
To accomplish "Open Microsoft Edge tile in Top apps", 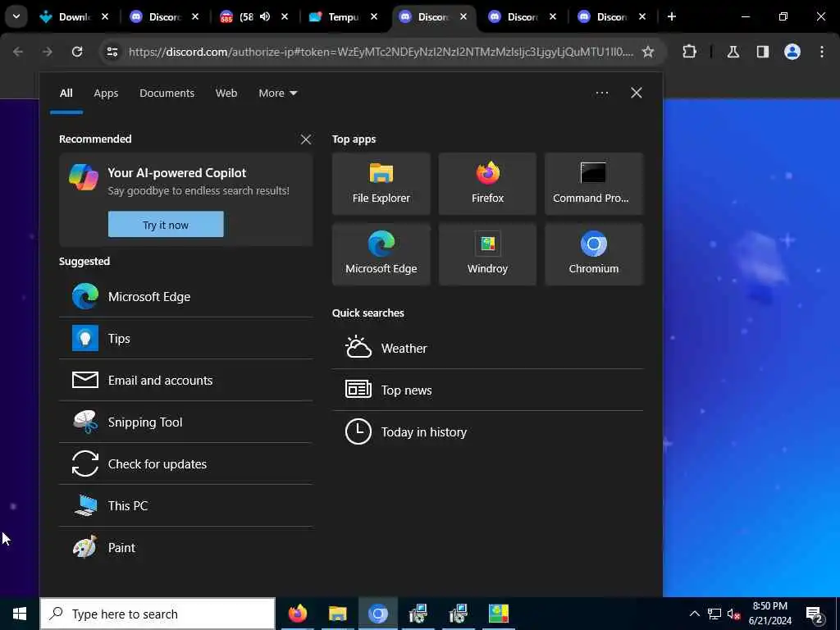I will coord(381,254).
